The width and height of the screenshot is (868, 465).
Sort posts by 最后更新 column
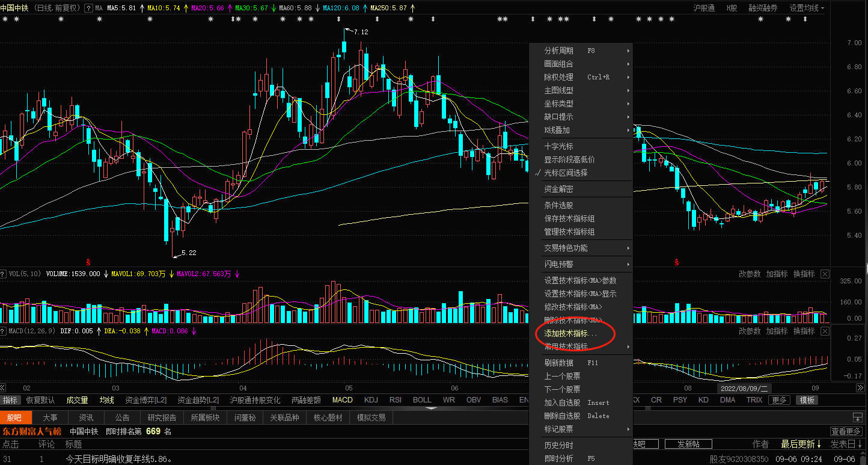coord(801,444)
